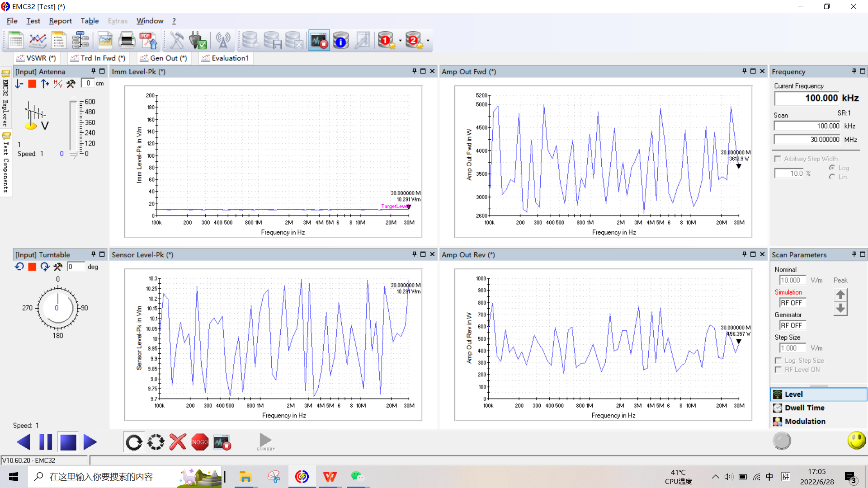Click antenna red stop square
868x488 pixels.
tap(32, 84)
